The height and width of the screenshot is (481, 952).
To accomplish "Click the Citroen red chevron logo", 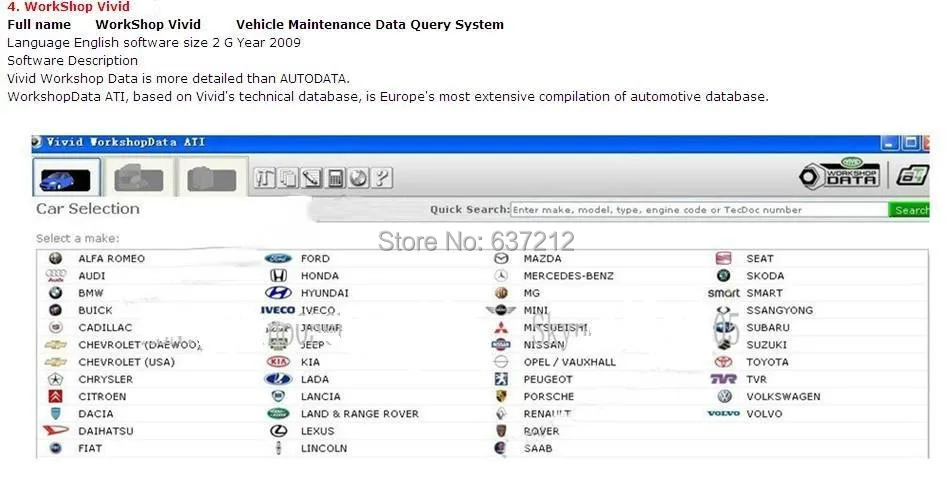I will click(x=55, y=396).
